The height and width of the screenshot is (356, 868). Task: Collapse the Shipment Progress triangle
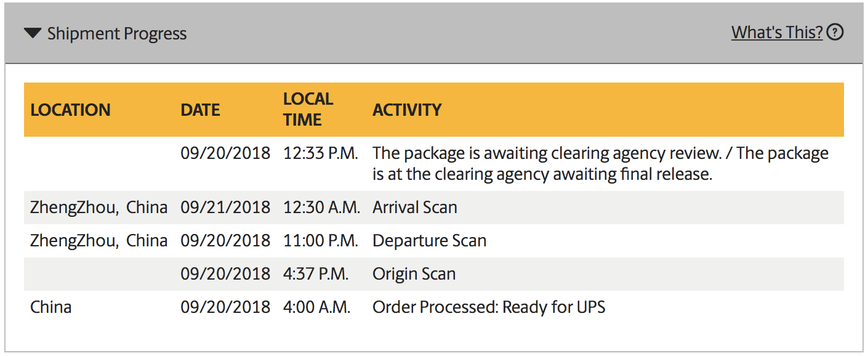(x=33, y=33)
